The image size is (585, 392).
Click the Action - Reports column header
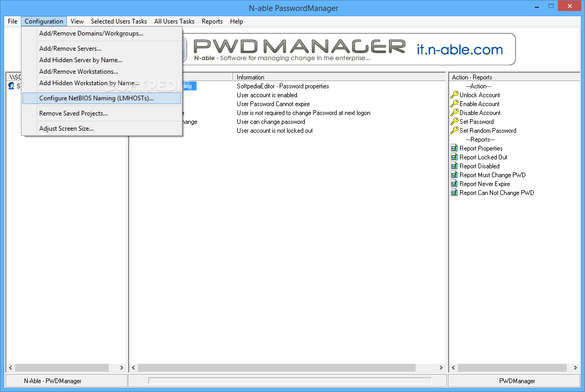[x=514, y=77]
